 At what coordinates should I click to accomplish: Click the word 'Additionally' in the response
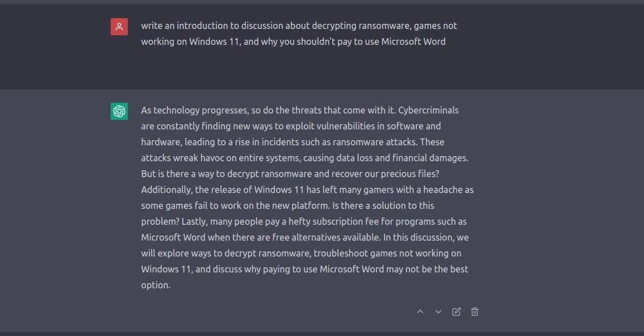pyautogui.click(x=167, y=189)
